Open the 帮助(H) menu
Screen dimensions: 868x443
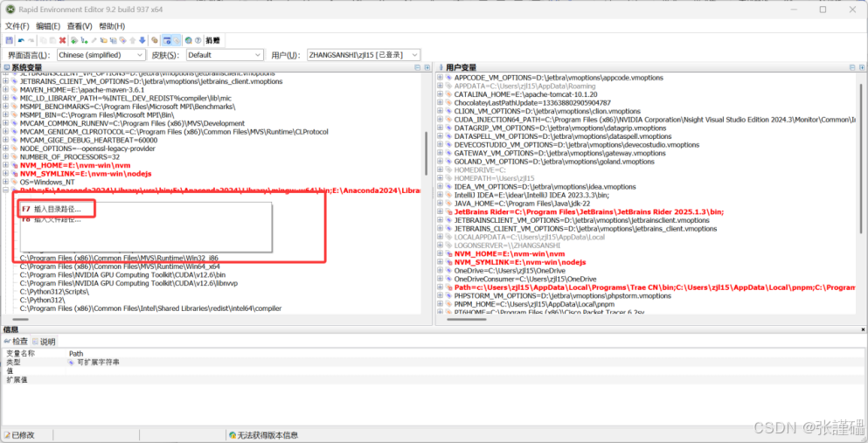click(x=112, y=26)
